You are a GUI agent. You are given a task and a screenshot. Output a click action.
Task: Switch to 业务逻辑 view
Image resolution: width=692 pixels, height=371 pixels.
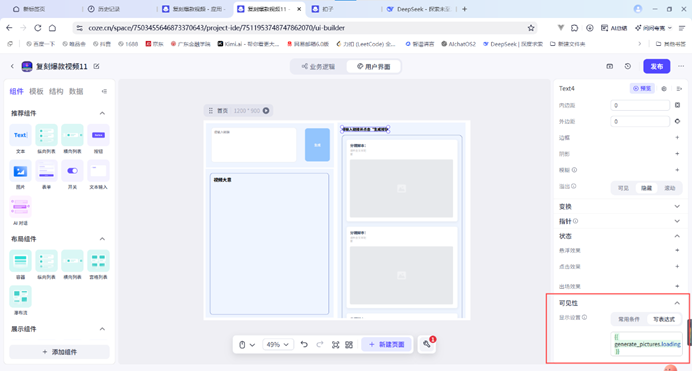[318, 67]
